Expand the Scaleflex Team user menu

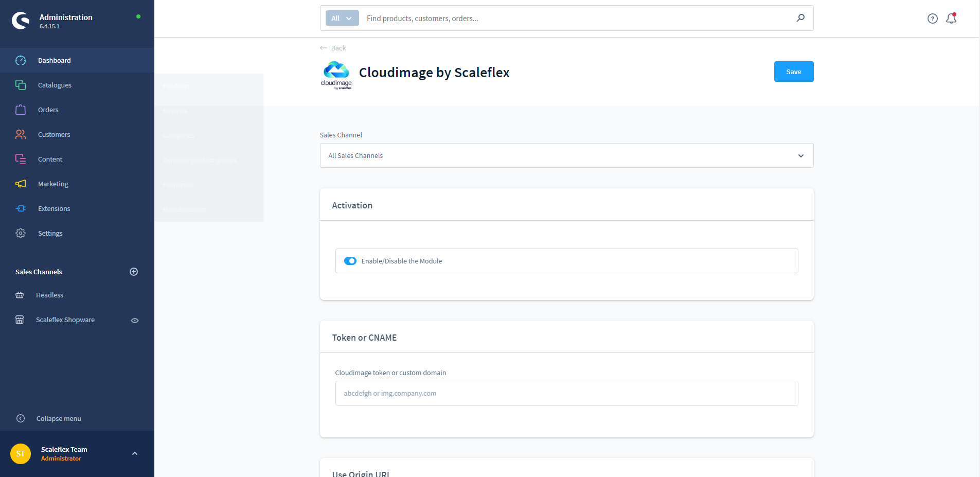pos(135,453)
